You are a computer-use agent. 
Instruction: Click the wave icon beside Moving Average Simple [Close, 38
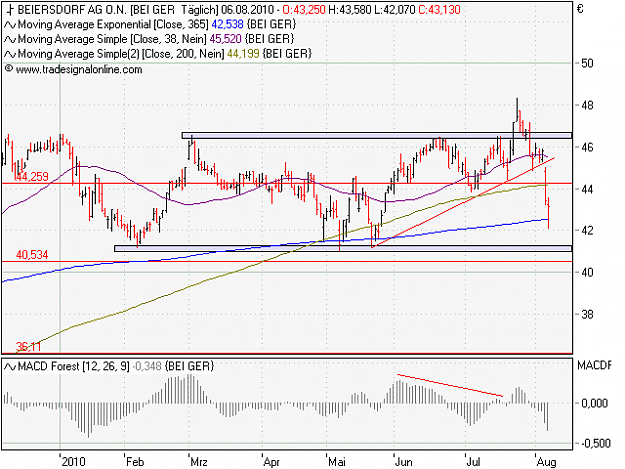click(10, 39)
